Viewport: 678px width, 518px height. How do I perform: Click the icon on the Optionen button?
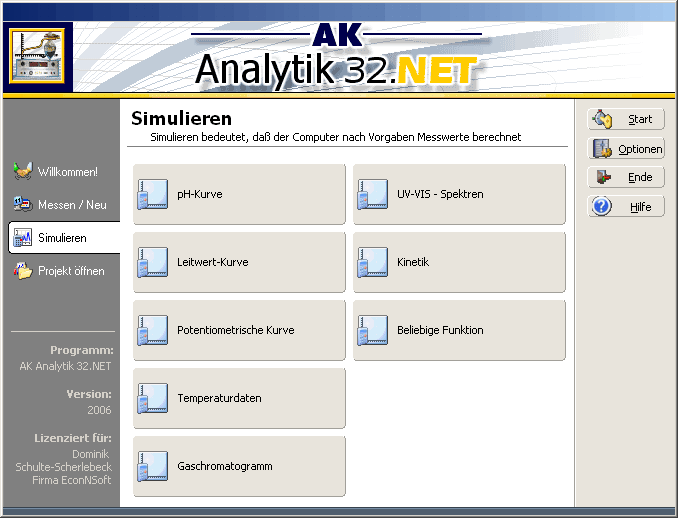click(602, 148)
